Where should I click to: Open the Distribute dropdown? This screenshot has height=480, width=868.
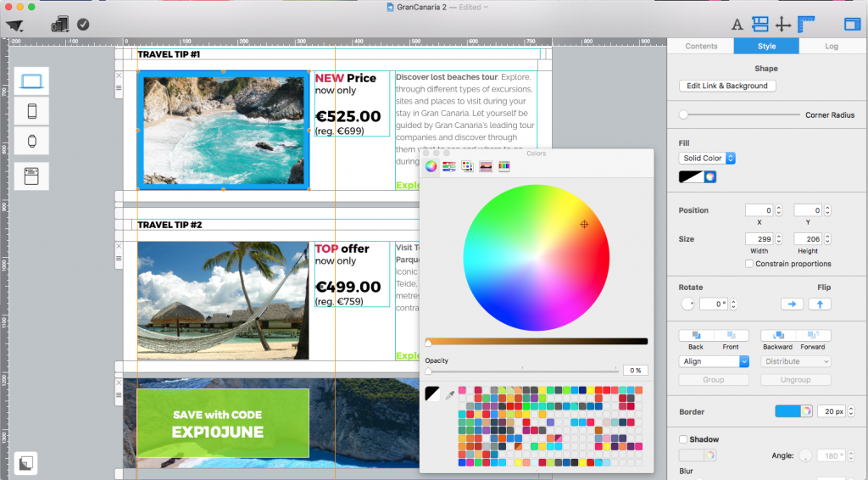coord(795,361)
